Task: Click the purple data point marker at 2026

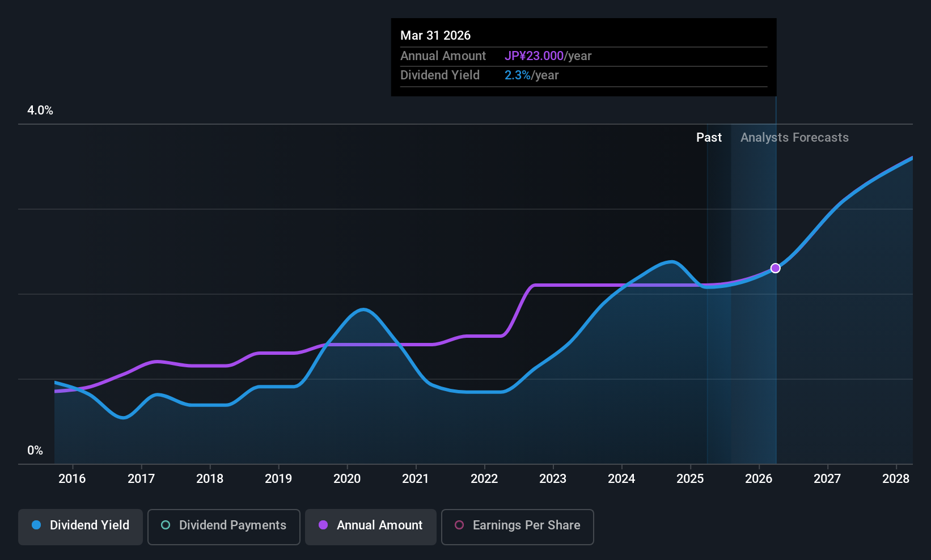Action: (776, 268)
